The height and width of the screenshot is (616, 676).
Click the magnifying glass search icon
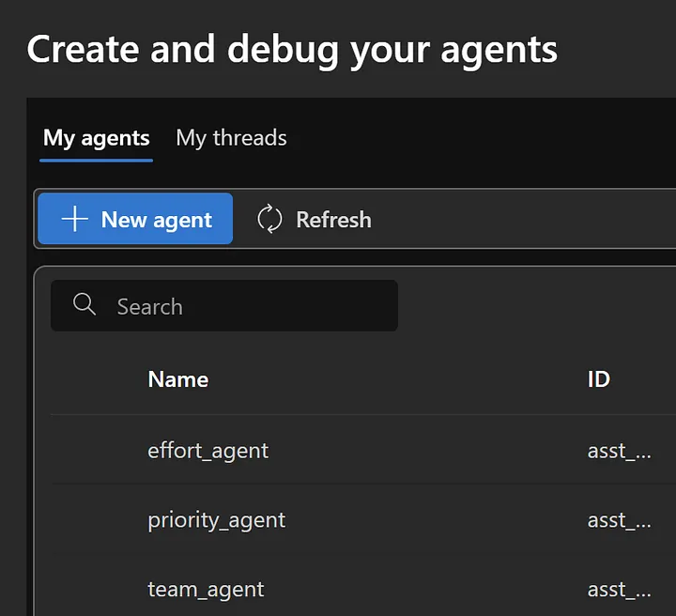(84, 305)
